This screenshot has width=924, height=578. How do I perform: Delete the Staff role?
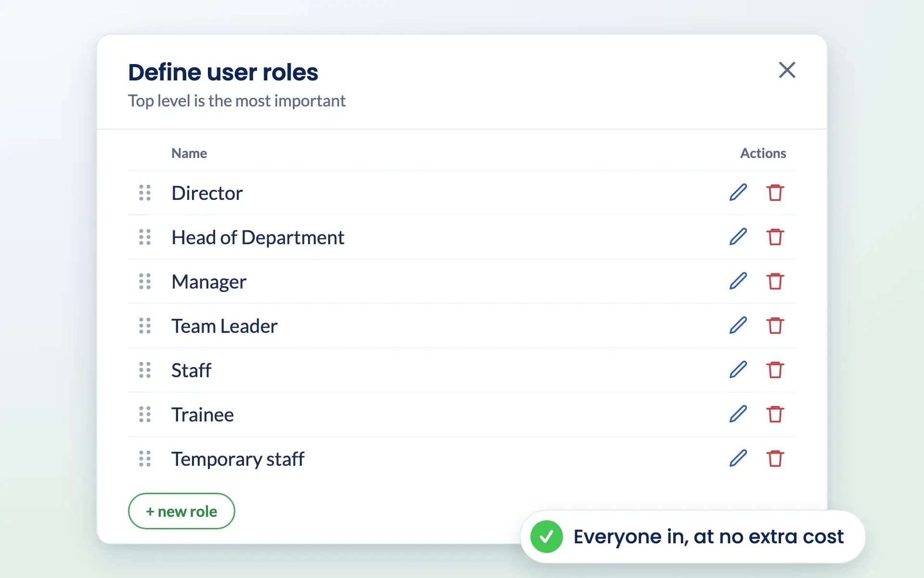click(x=775, y=369)
